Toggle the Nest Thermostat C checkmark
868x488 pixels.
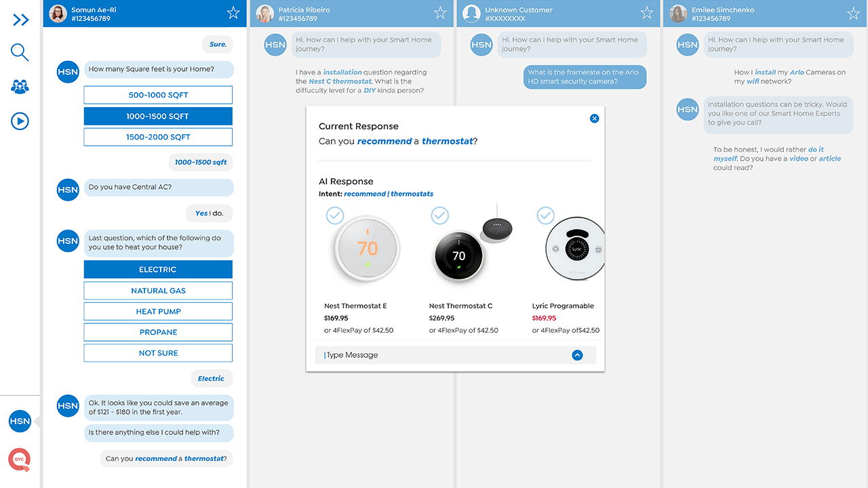(x=439, y=216)
